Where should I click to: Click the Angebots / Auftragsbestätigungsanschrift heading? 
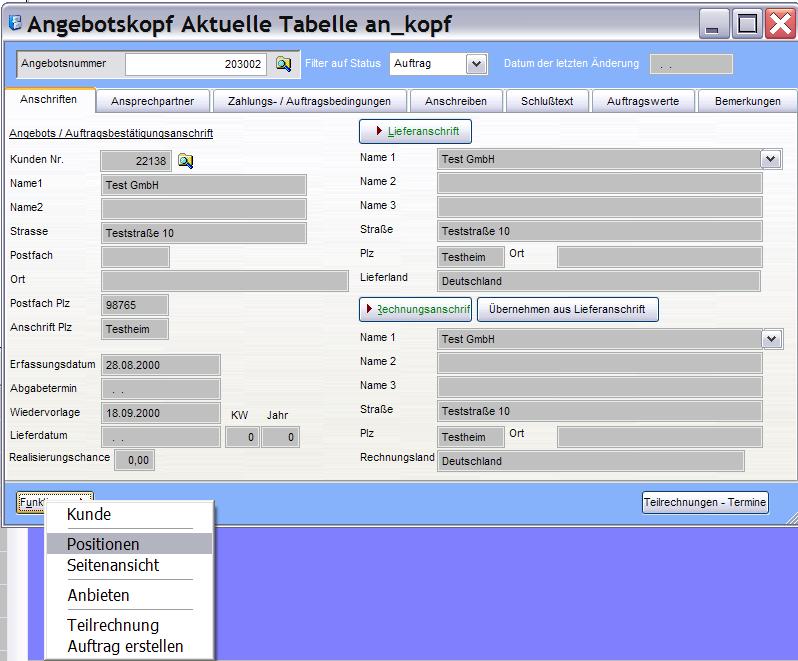coord(111,133)
